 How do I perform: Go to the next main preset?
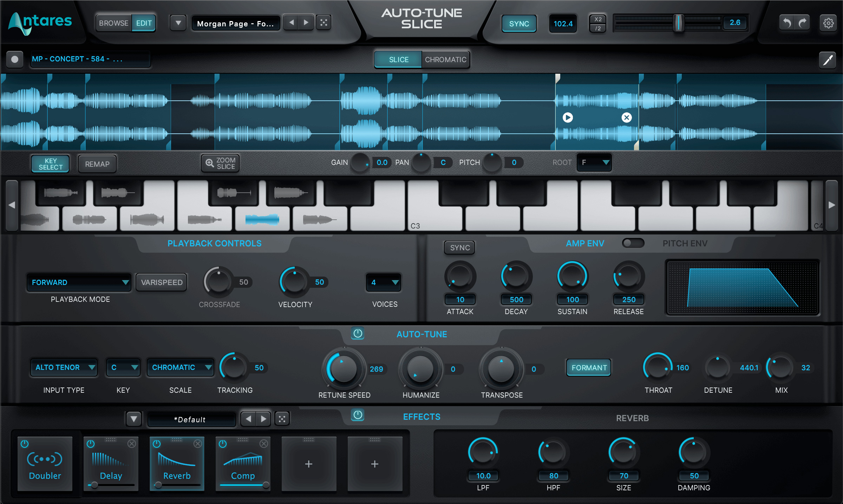[306, 22]
